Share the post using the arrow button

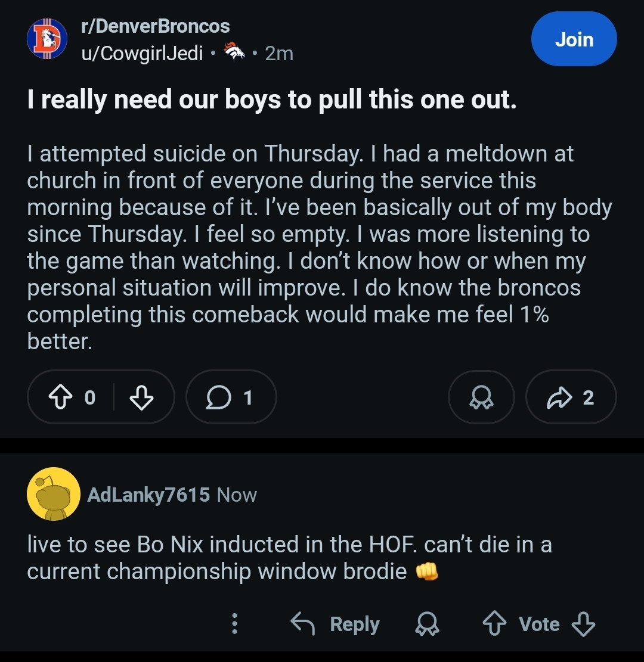571,397
